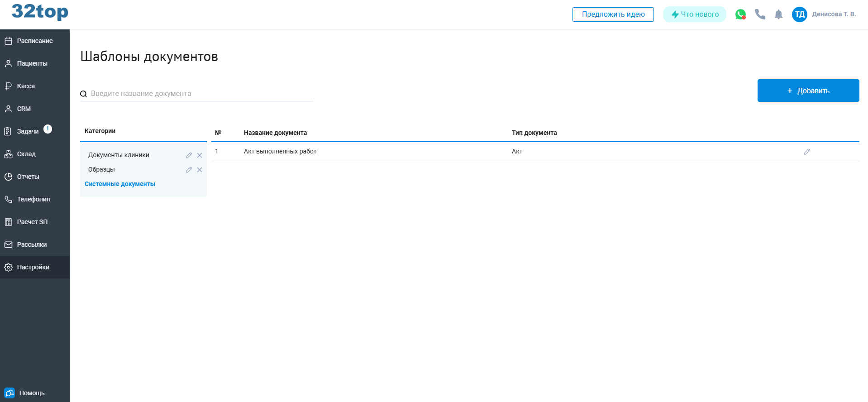868x402 pixels.
Task: Click the phone call icon in header
Action: pos(760,14)
